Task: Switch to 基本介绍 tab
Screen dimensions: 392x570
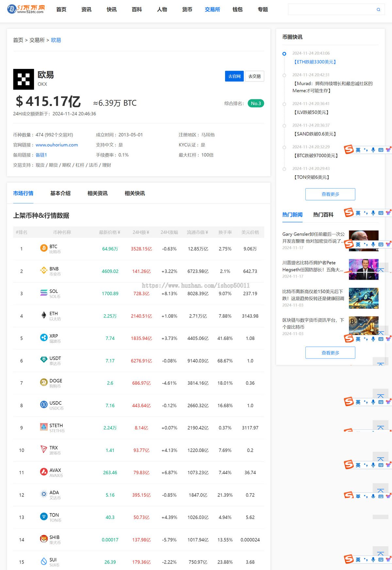Action: [60, 193]
